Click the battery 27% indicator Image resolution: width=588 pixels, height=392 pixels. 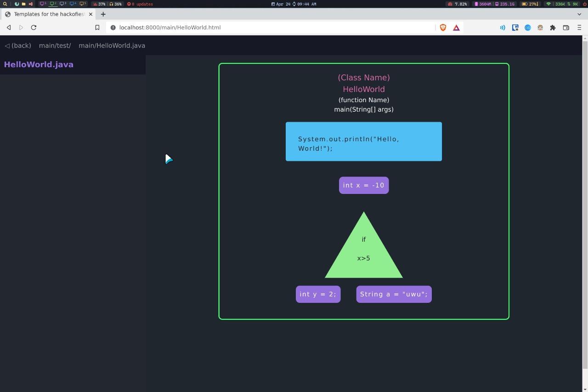tap(530, 4)
